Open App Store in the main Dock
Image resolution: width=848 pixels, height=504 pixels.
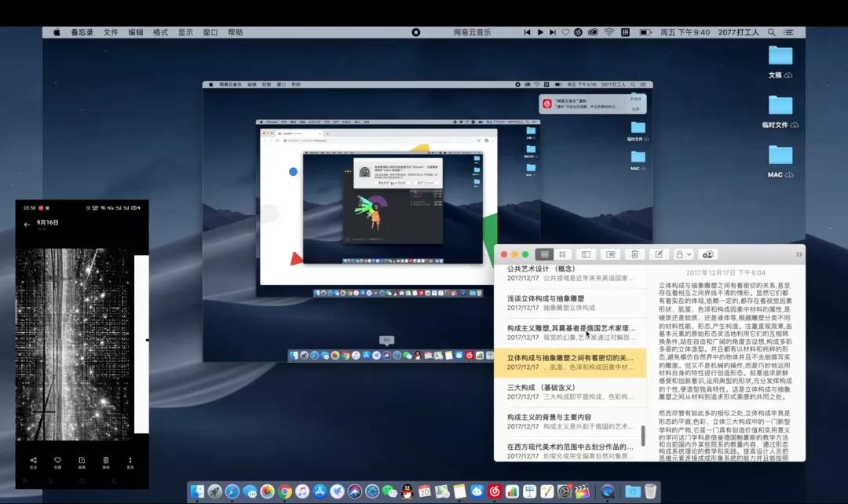(320, 491)
